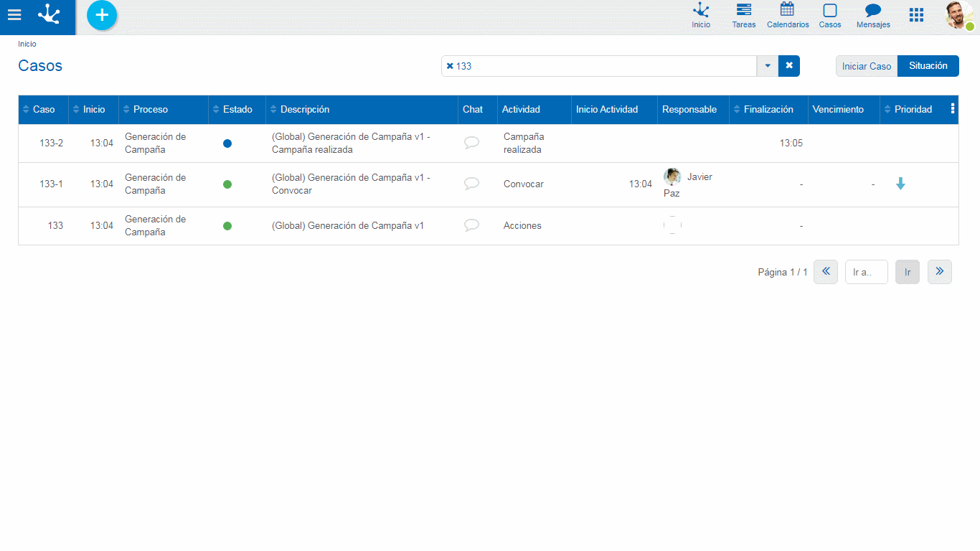Focus the 'Ir a..' page input

[x=866, y=273]
